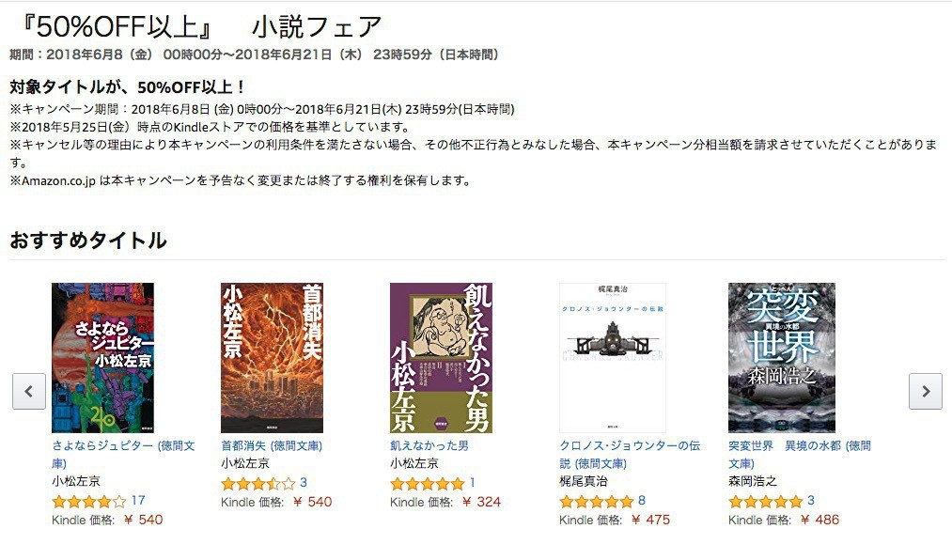
Task: View 3 reviews for 首都消失
Action: tap(304, 483)
